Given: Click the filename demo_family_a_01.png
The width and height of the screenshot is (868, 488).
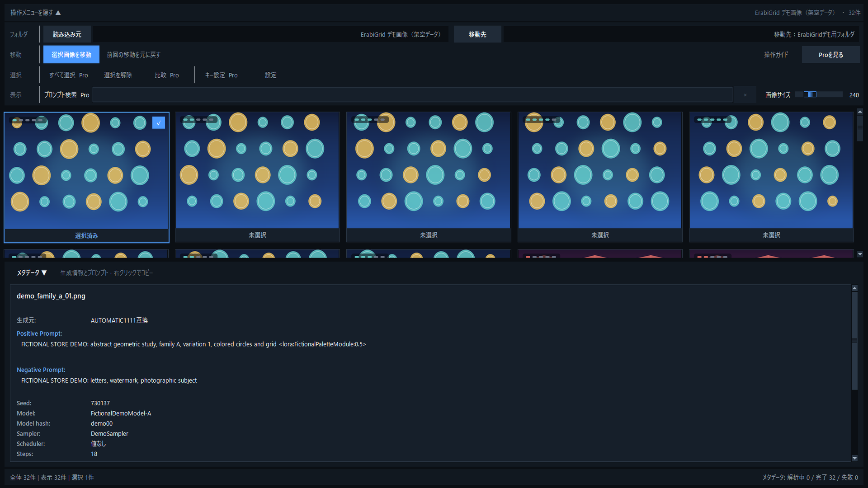Looking at the screenshot, I should pyautogui.click(x=51, y=296).
